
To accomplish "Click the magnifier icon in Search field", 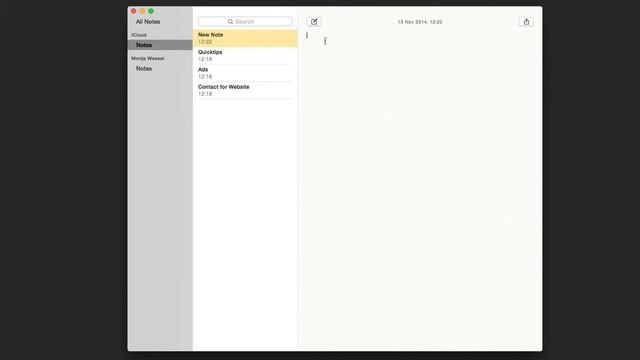I will [231, 21].
